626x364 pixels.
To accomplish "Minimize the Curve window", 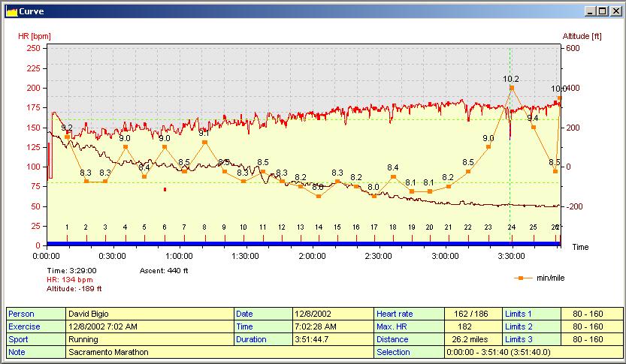I will [590, 11].
